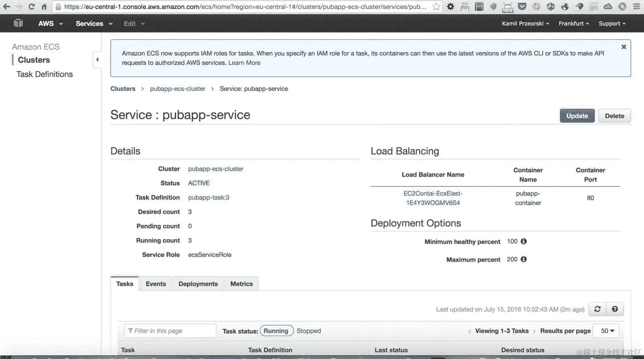Click the NEW screen capture extension icon

pyautogui.click(x=508, y=7)
